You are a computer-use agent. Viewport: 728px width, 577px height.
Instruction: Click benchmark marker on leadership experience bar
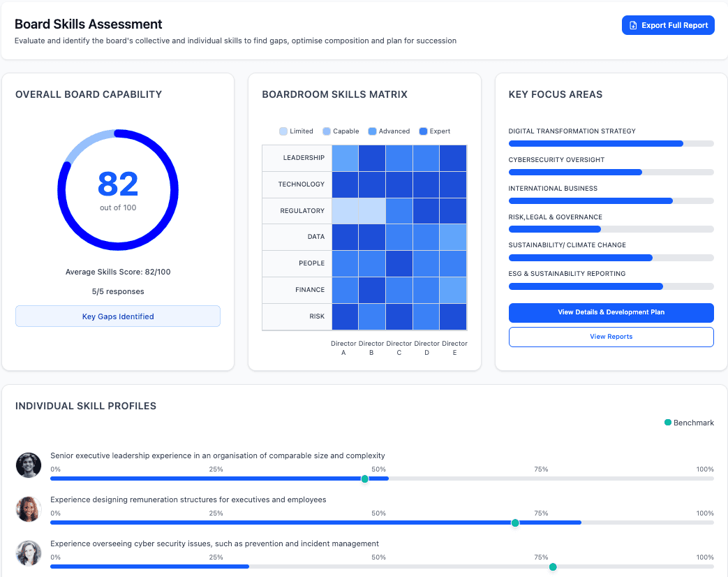pos(364,479)
